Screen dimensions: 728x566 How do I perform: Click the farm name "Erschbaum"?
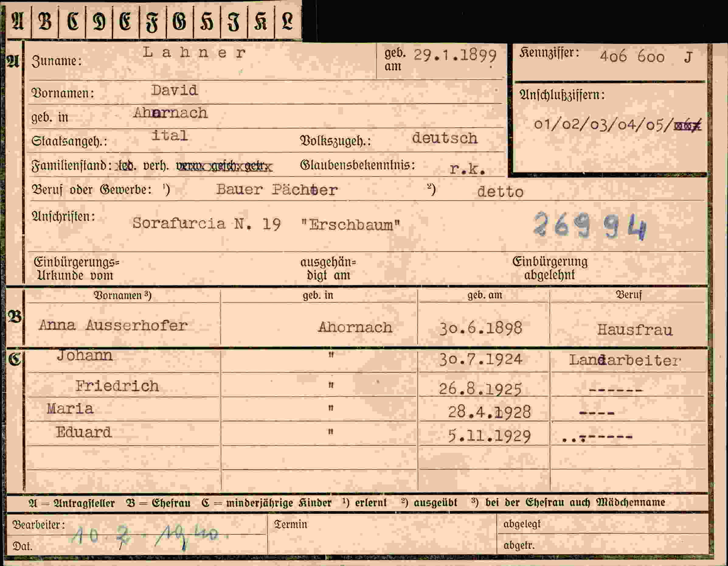[350, 225]
